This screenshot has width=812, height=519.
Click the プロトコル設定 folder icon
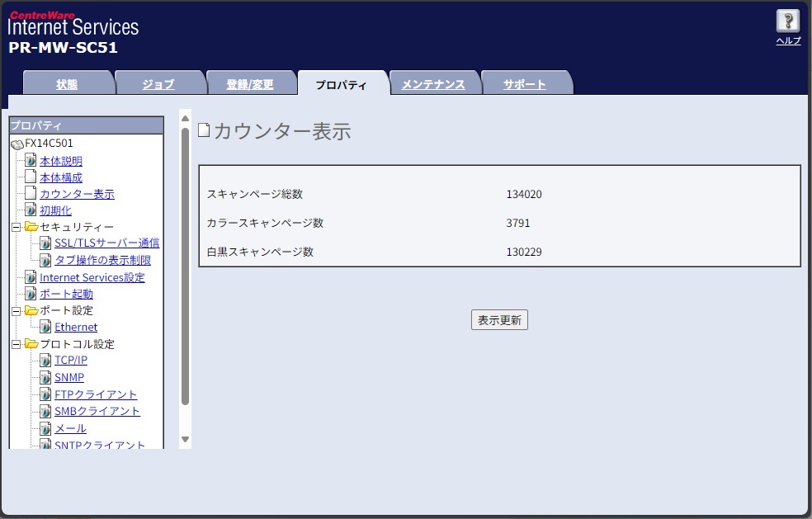click(31, 343)
